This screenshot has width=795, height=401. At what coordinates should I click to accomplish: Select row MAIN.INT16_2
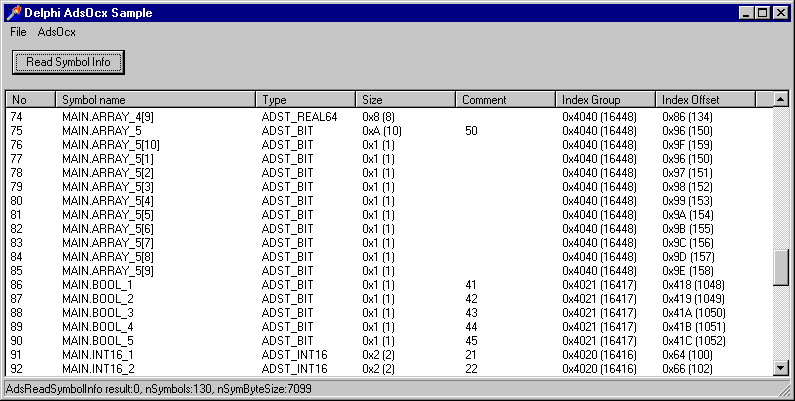click(389, 369)
